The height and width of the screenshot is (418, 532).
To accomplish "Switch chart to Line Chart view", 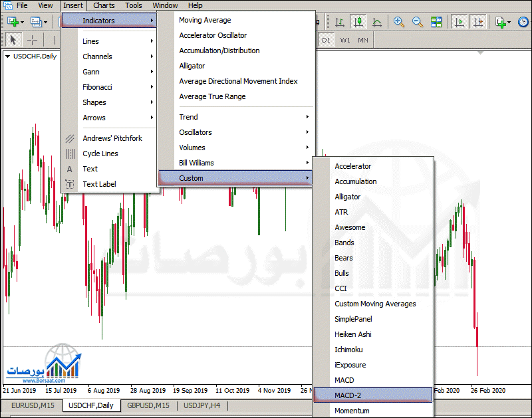I will tap(376, 22).
